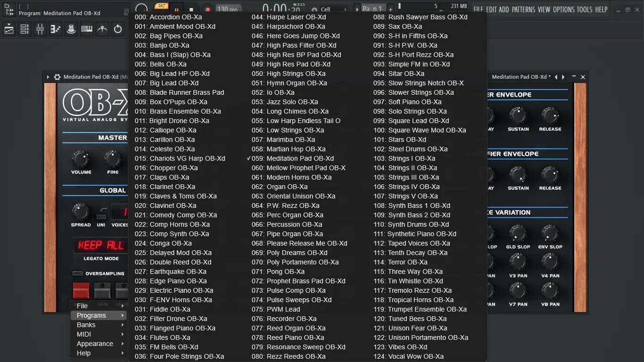This screenshot has height=362, width=644.
Task: Click the undo history circular arrow
Action: [118, 29]
